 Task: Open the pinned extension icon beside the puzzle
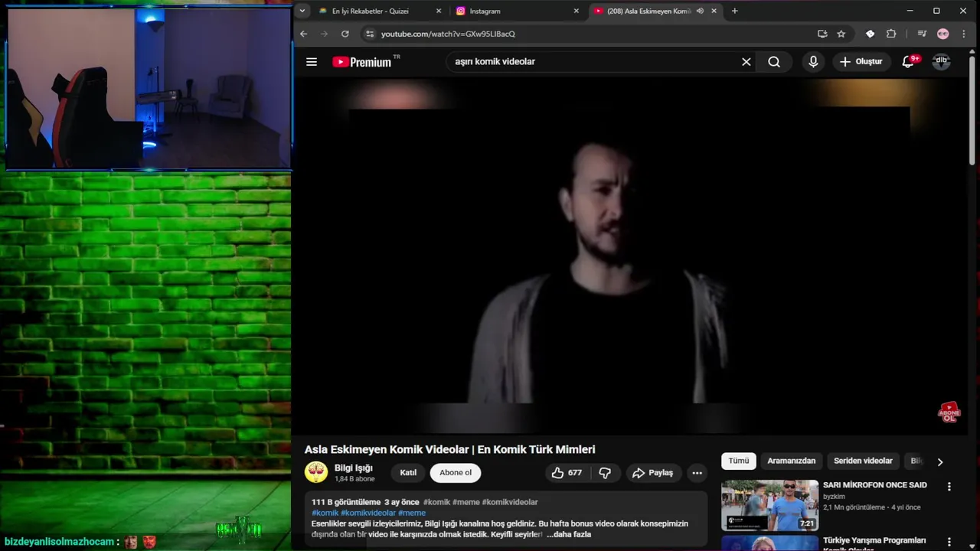[x=870, y=34]
